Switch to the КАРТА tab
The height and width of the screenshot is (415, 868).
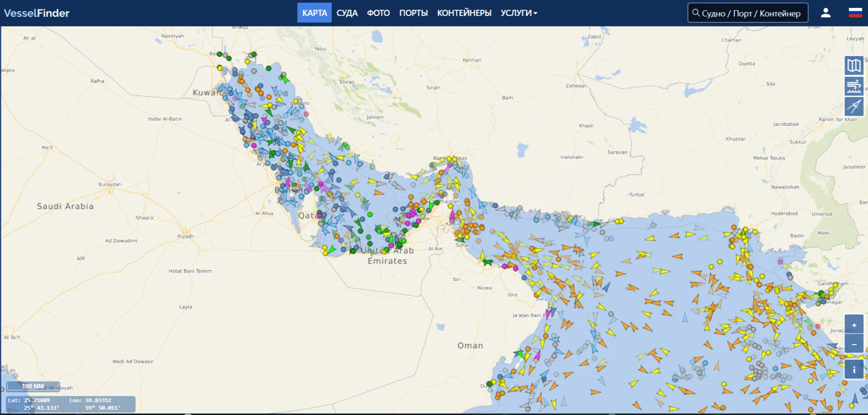[314, 13]
